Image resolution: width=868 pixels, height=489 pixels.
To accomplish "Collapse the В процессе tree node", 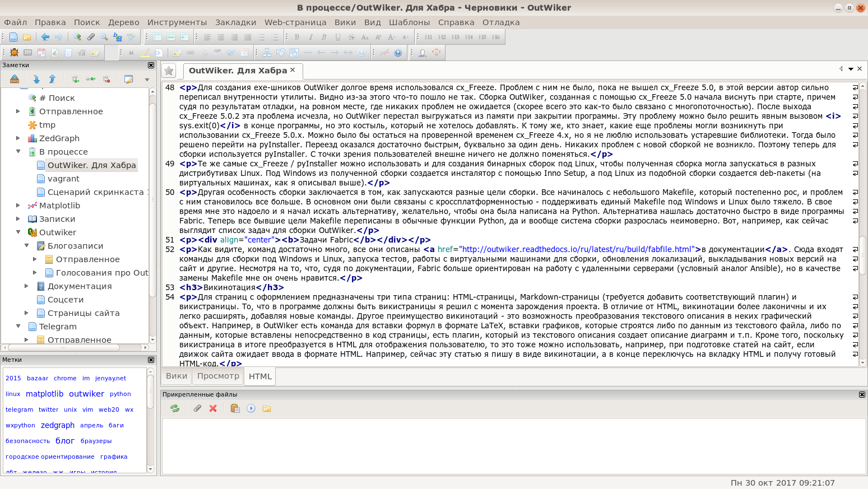I will point(18,152).
